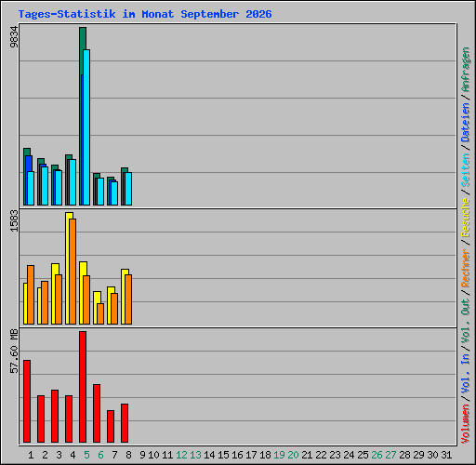
Task: Click the tallest red Volumen bar on day 5
Action: click(83, 387)
